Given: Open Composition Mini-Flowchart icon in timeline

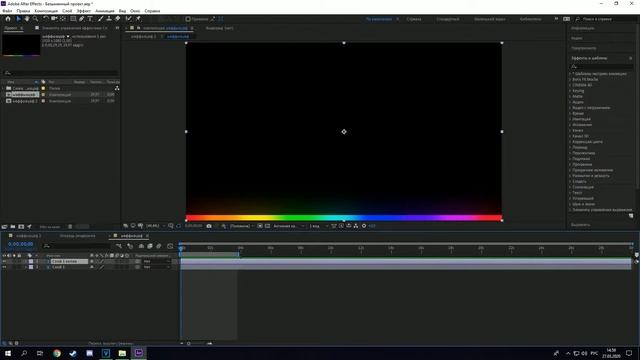Looking at the screenshot, I should click(119, 246).
